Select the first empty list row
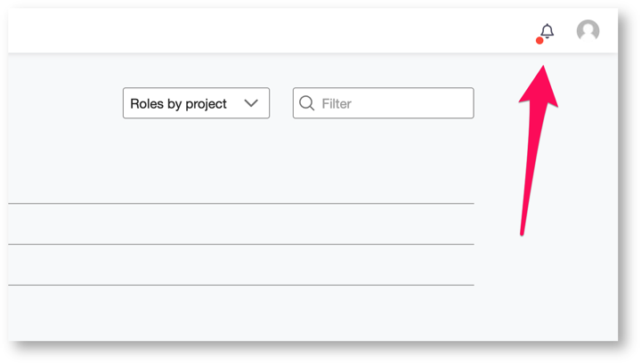This screenshot has height=364, width=641. (x=241, y=224)
